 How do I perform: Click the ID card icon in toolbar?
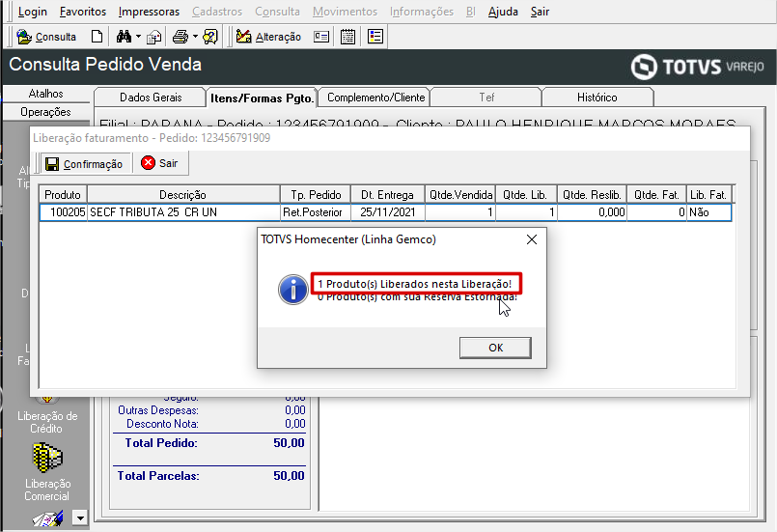321,37
